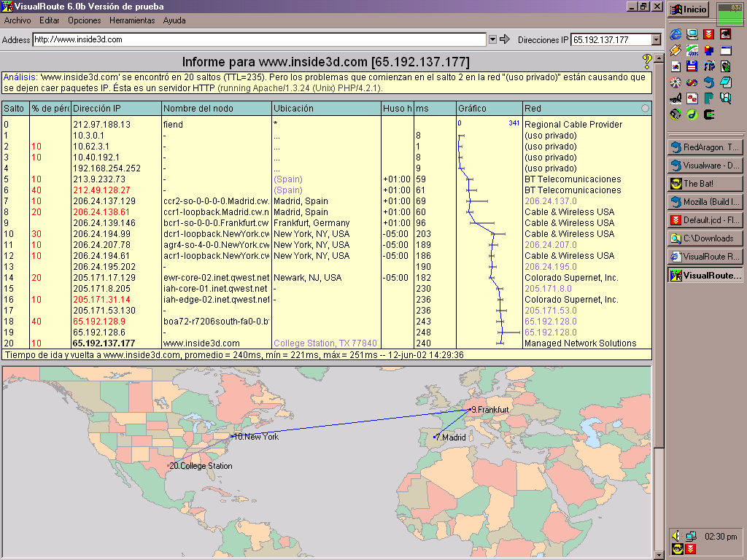Select node name www.inside3d.com in hop 20
Image resolution: width=747 pixels, height=560 pixels.
tap(201, 343)
